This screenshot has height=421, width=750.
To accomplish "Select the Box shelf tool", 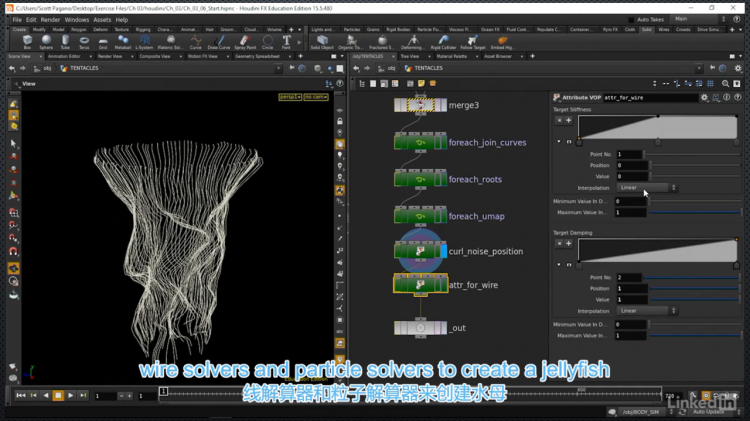I will [x=27, y=42].
